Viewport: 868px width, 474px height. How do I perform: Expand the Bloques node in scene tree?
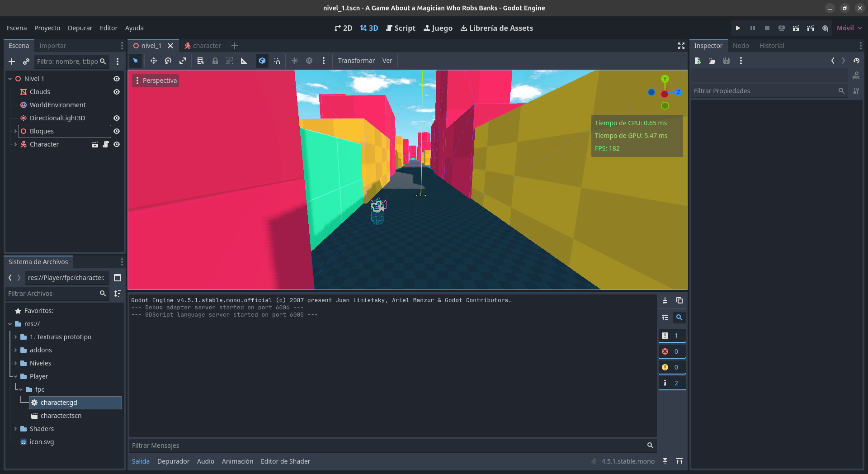[15, 131]
